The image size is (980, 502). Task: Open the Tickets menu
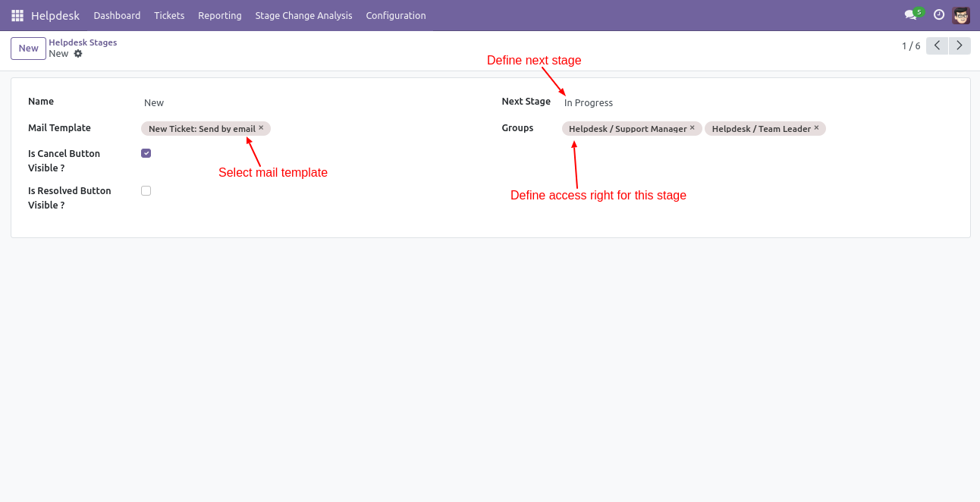[169, 15]
